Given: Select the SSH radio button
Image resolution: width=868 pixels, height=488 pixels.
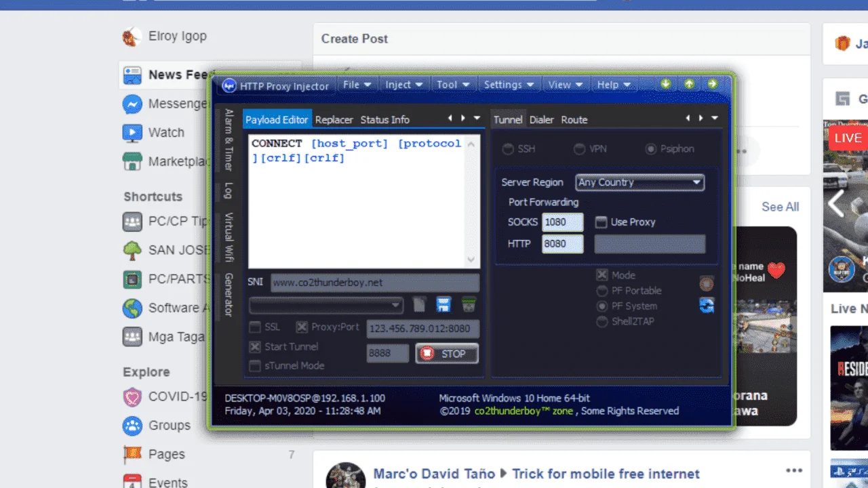Looking at the screenshot, I should coord(507,149).
